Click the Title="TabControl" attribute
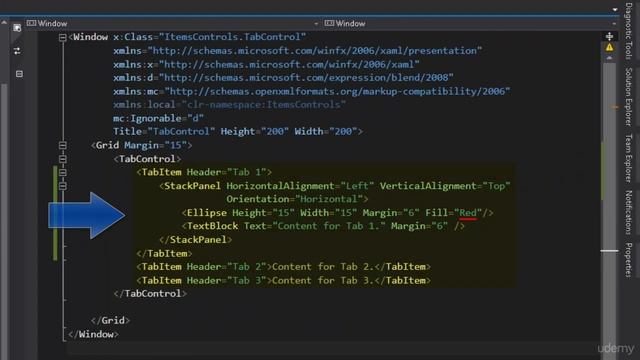640x360 pixels. point(164,131)
